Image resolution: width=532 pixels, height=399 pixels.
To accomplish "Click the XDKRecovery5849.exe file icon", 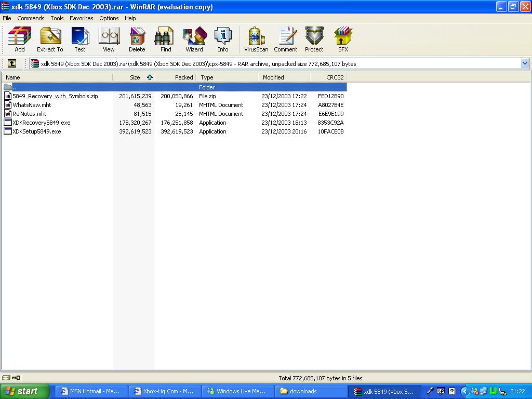I will [7, 123].
